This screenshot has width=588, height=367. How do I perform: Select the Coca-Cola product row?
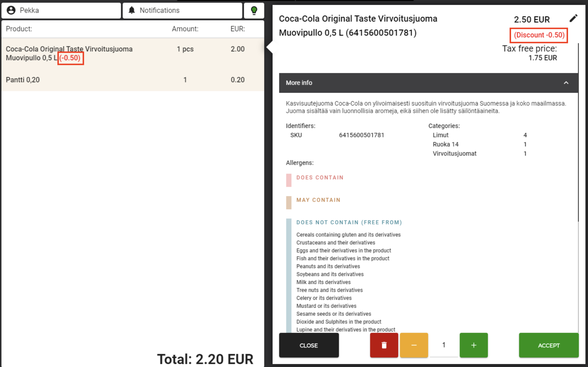[113, 54]
